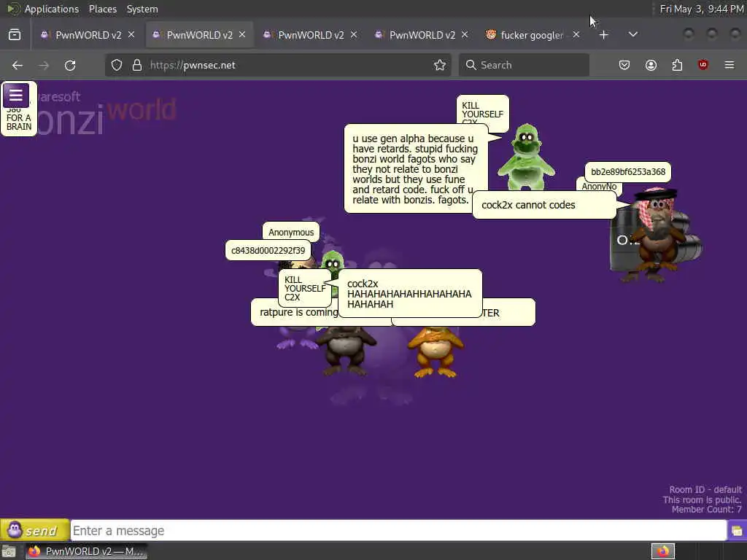
Task: Open the System menu
Action: (x=142, y=9)
